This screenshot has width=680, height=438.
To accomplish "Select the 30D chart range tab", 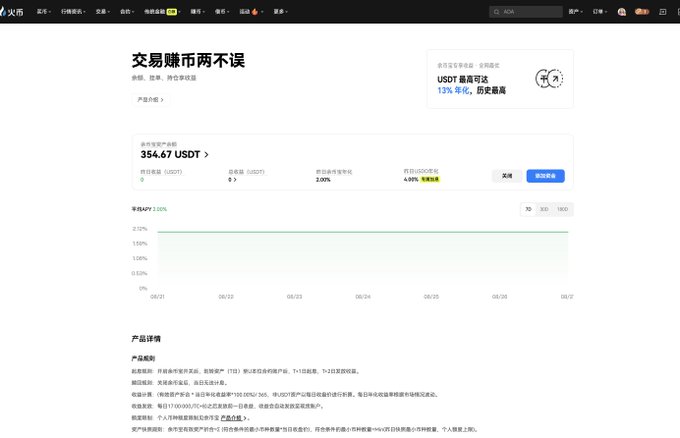I will [544, 209].
